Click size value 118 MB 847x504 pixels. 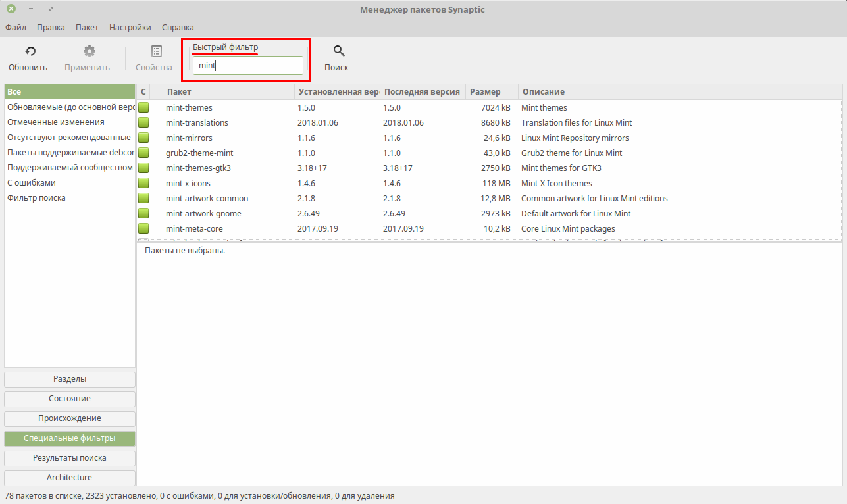(x=497, y=183)
